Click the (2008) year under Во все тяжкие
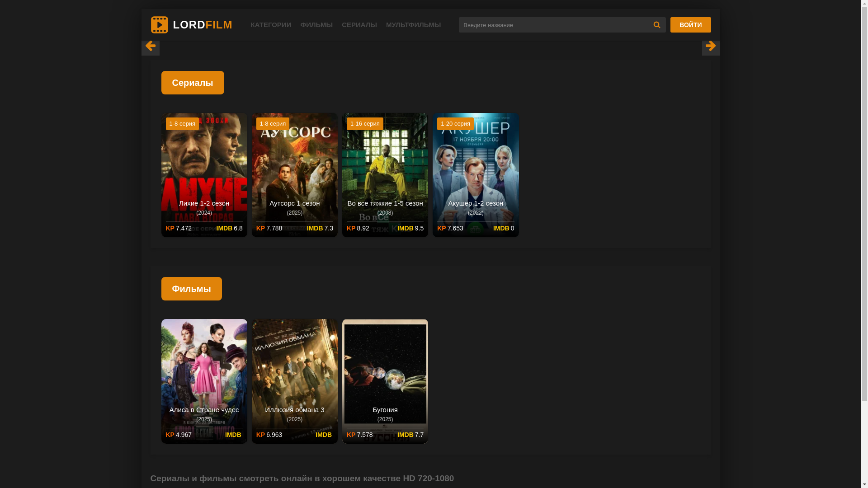 tap(385, 213)
